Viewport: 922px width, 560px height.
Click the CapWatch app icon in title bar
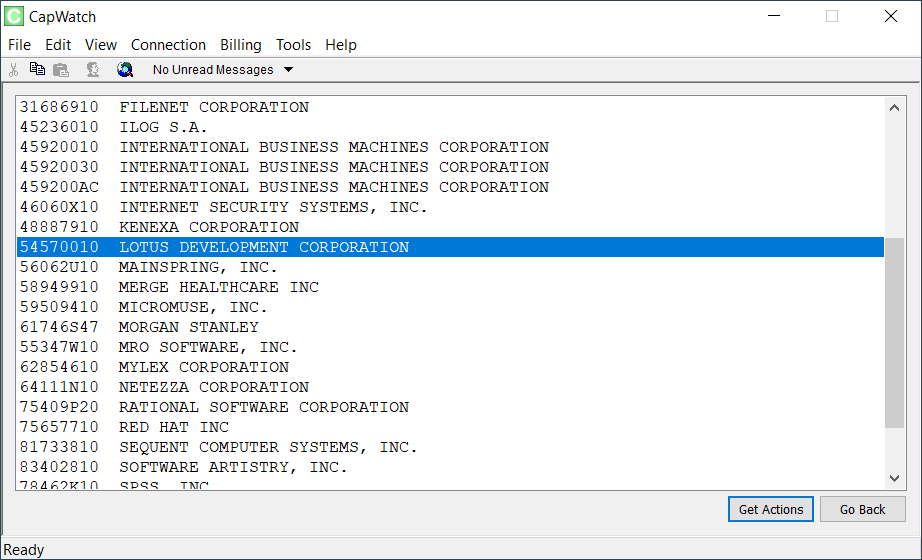[x=14, y=16]
